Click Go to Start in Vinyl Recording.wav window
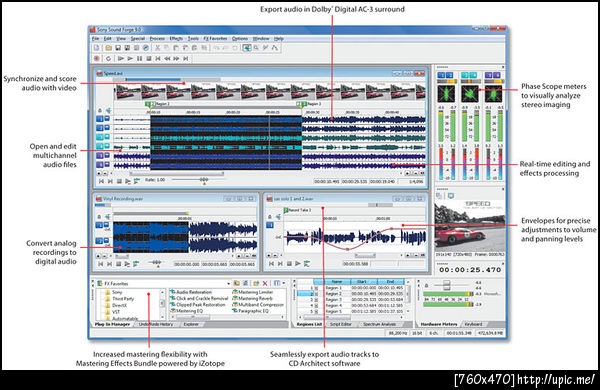The width and height of the screenshot is (600, 390). 101,264
